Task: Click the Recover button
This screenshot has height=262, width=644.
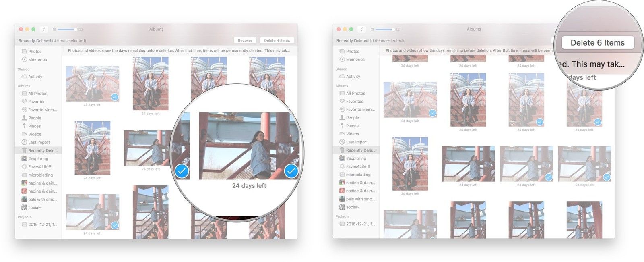Action: point(245,40)
